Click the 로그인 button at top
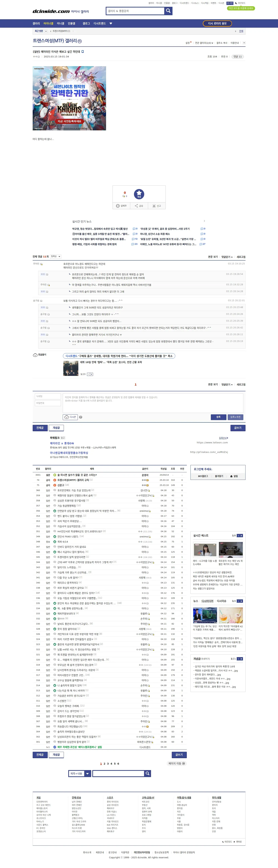This screenshot has width=278, height=868. pyautogui.click(x=230, y=3)
